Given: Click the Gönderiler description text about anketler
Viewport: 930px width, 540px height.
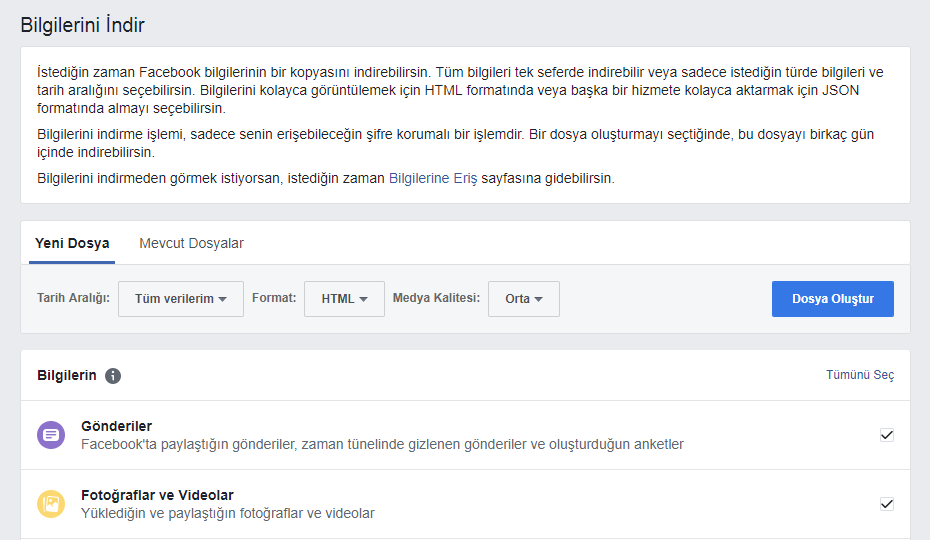Looking at the screenshot, I should pyautogui.click(x=383, y=444).
